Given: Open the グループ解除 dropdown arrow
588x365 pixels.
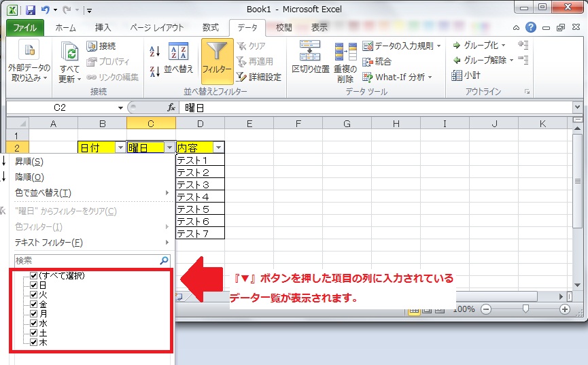Looking at the screenshot, I should pos(511,60).
